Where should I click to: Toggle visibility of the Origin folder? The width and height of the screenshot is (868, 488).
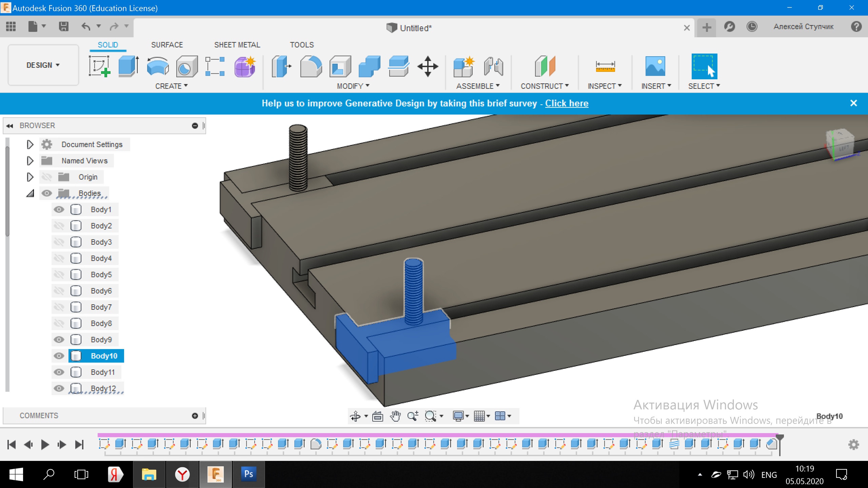click(x=47, y=177)
